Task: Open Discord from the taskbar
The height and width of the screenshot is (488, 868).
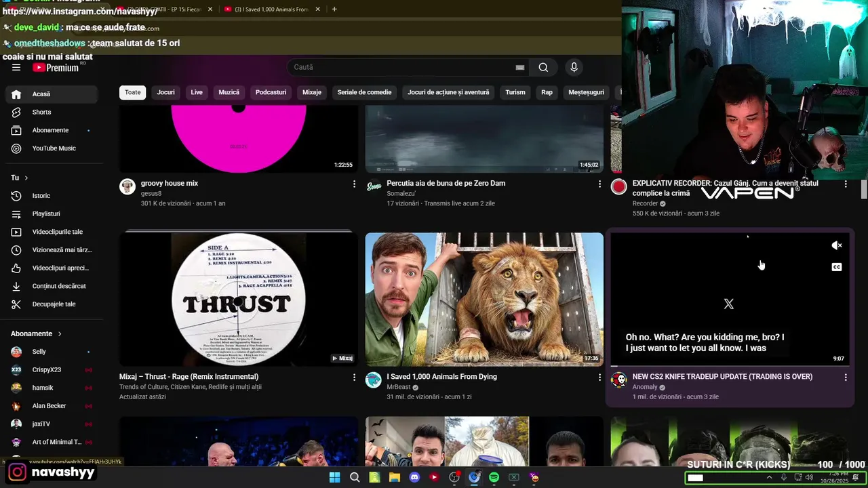Action: (414, 477)
